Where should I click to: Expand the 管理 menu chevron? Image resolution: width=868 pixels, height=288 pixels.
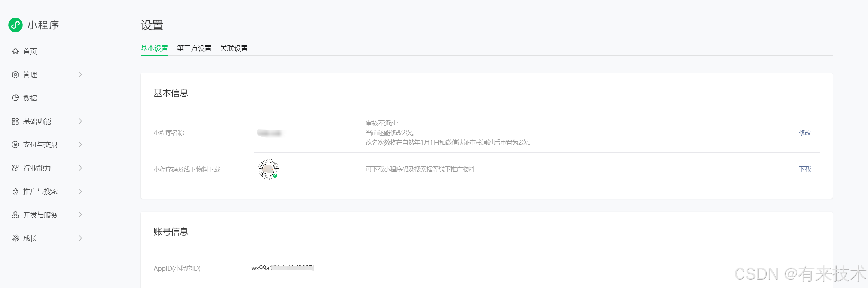click(80, 74)
